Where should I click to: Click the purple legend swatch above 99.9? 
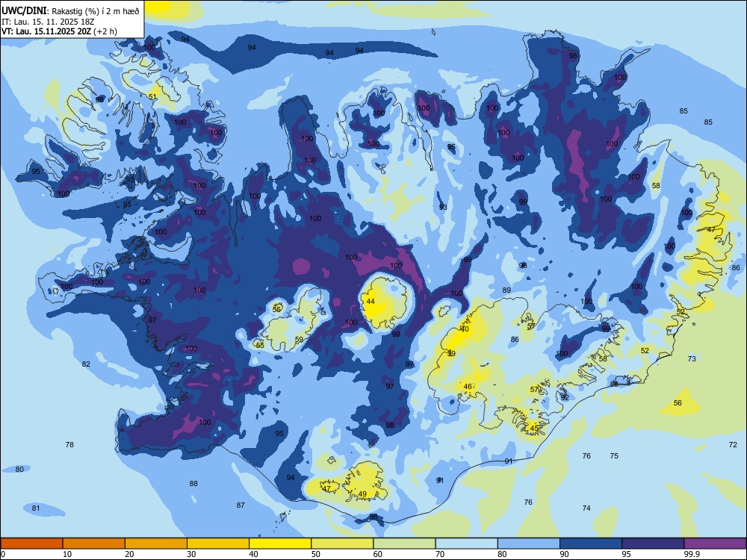(x=715, y=544)
